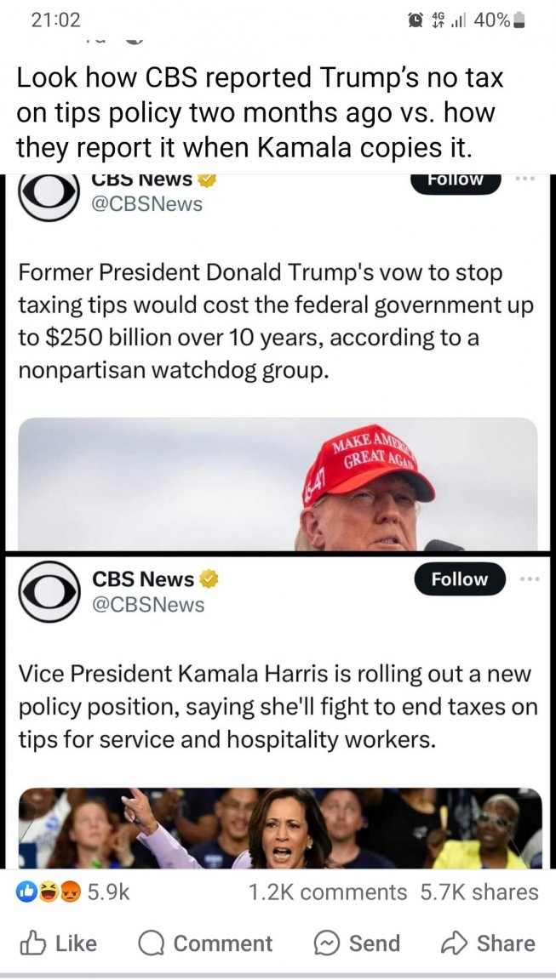Open the 5.9k reactions count
Viewport: 556px width, 980px height.
(109, 892)
